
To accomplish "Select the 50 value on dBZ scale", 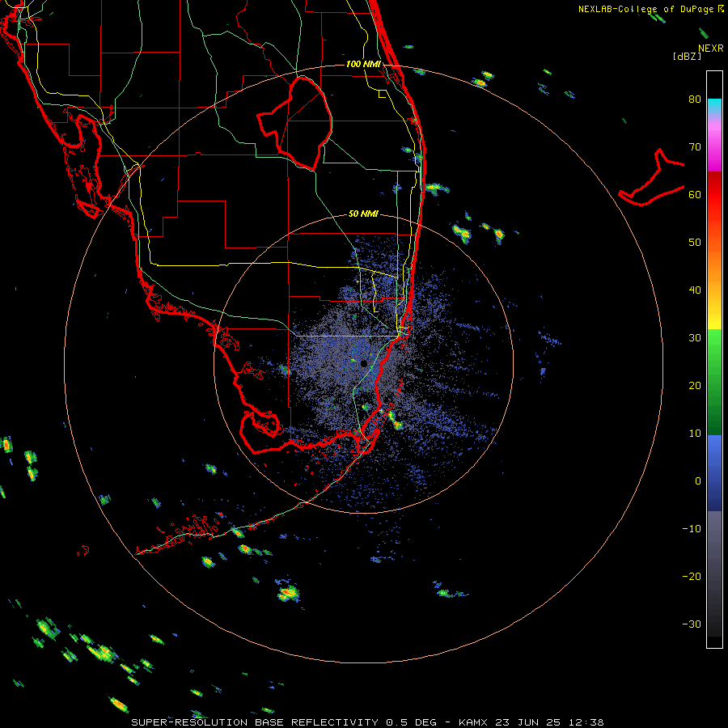I will coord(695,243).
